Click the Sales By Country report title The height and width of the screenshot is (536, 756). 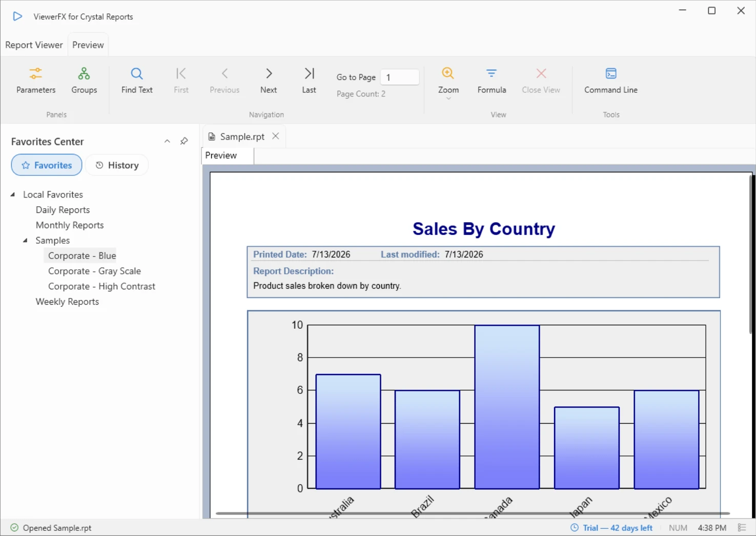[x=484, y=229]
